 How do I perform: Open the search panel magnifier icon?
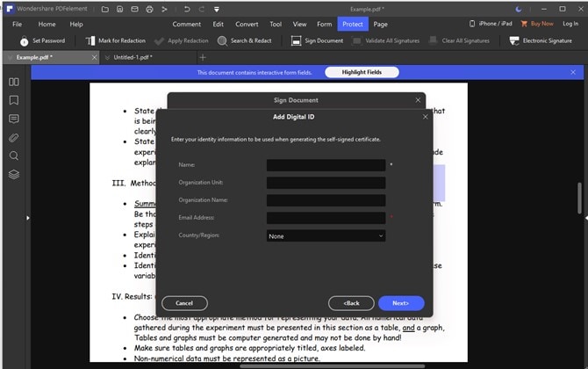[14, 156]
